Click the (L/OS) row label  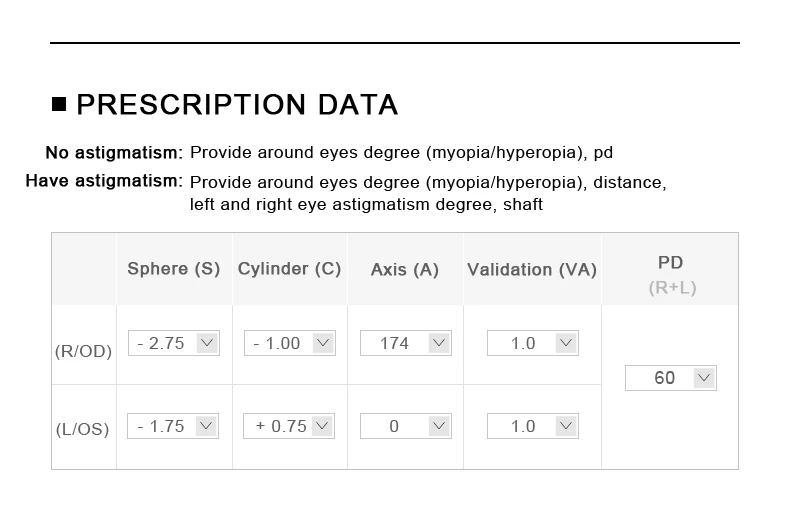[83, 429]
